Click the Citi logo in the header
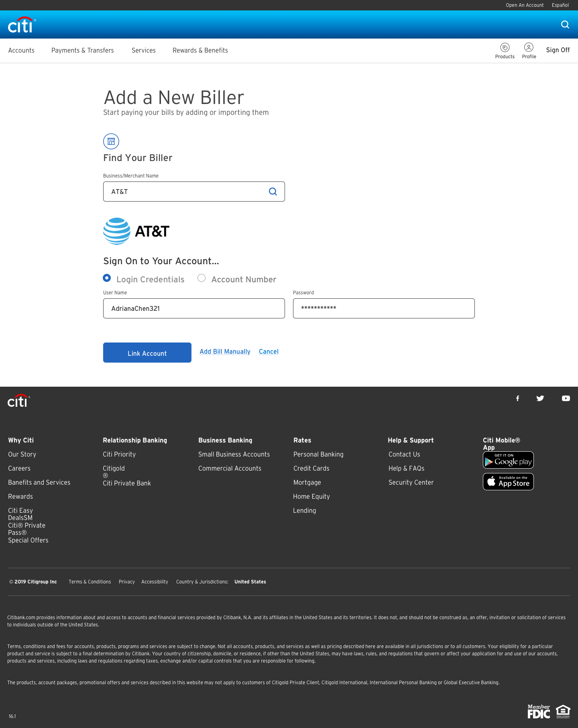The width and height of the screenshot is (578, 728). [22, 25]
